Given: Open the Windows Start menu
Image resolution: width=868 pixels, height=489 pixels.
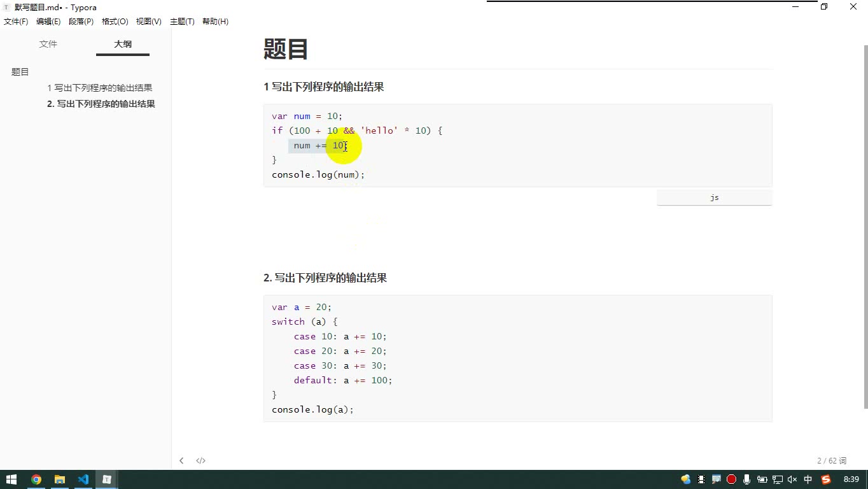Looking at the screenshot, I should [x=11, y=479].
